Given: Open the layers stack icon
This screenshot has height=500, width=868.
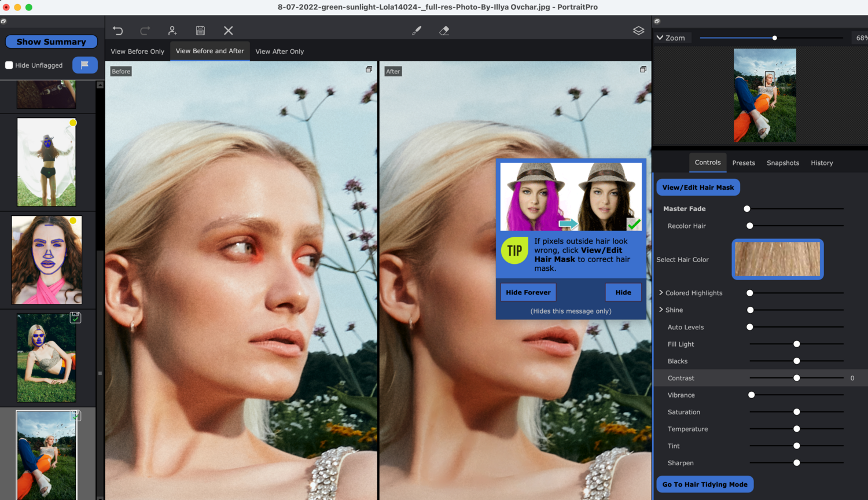Looking at the screenshot, I should pyautogui.click(x=638, y=31).
